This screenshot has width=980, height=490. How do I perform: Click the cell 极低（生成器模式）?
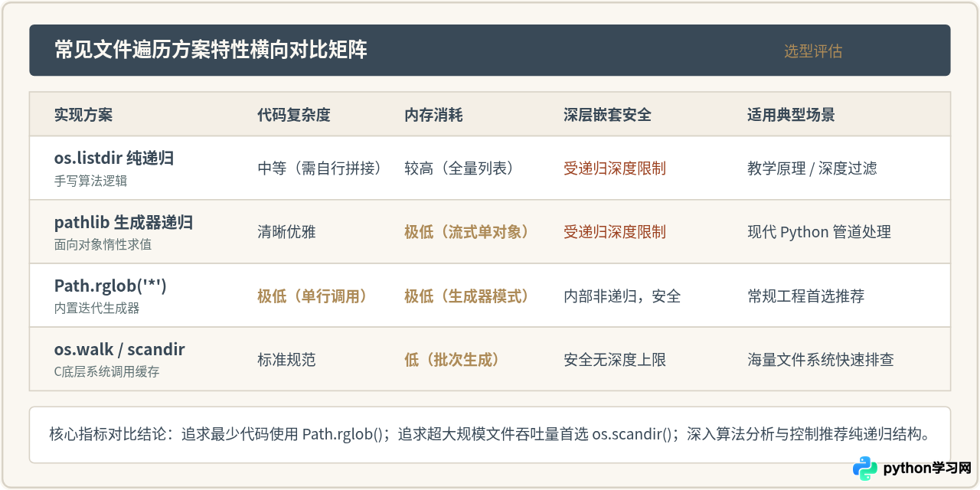[467, 296]
